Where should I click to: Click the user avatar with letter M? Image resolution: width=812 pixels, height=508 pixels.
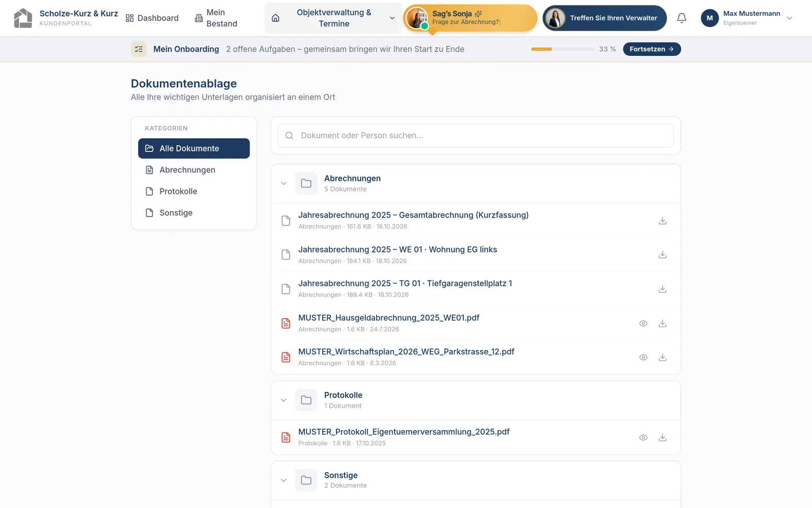tap(709, 18)
